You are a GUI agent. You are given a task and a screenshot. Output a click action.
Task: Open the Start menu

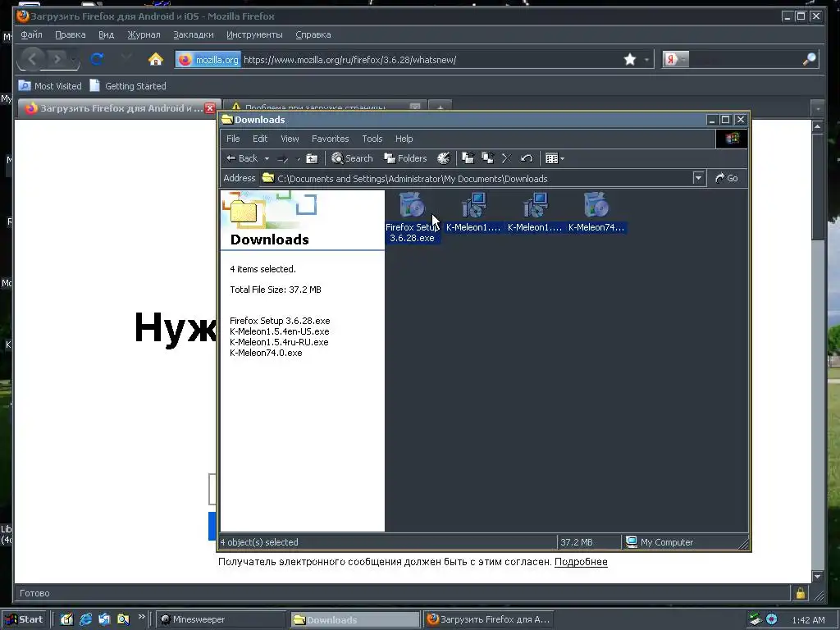point(25,619)
